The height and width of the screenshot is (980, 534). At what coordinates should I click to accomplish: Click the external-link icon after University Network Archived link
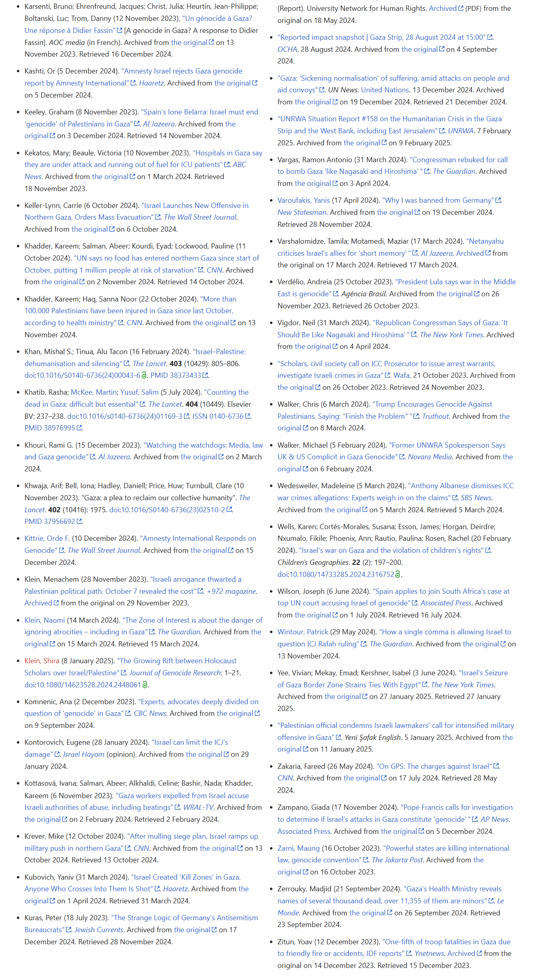pos(460,8)
